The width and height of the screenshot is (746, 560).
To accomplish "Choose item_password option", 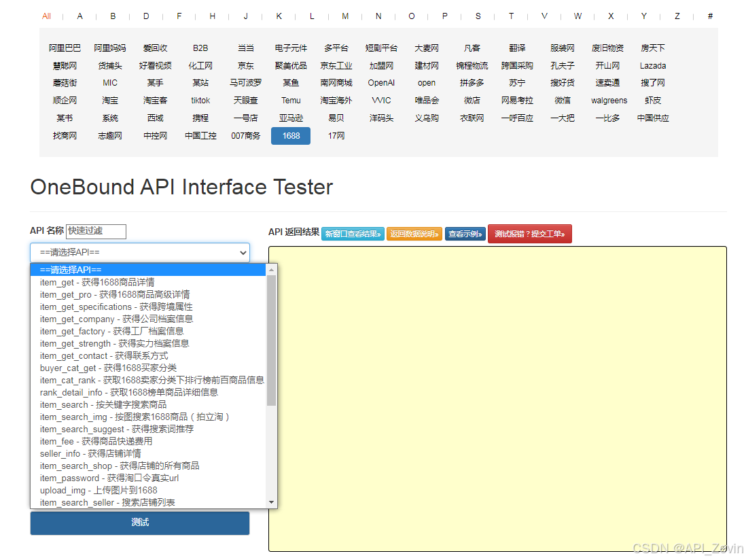I will tap(148, 478).
